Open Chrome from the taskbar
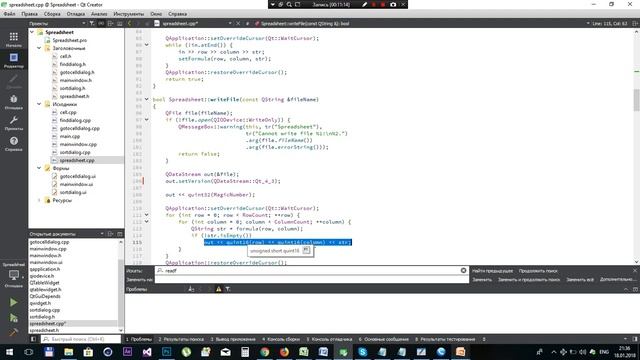The width and height of the screenshot is (640, 360). pyautogui.click(x=265, y=351)
